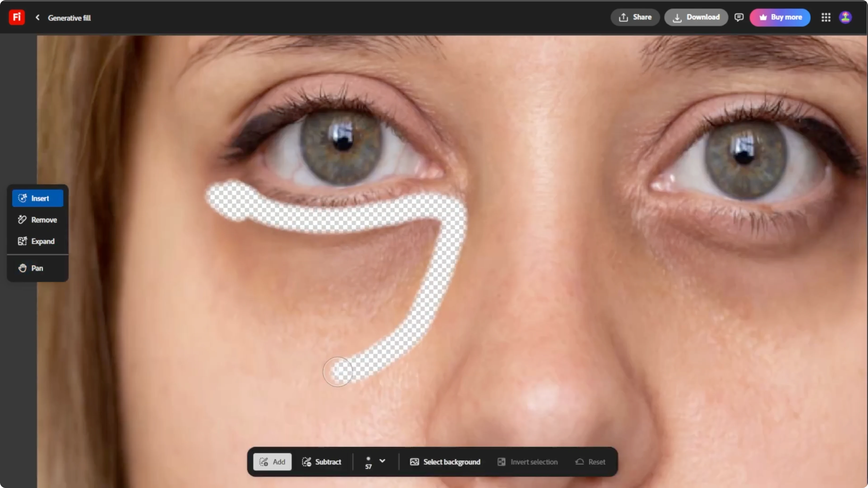Select the Remove tool
Screen dimensions: 868x488
coord(38,219)
